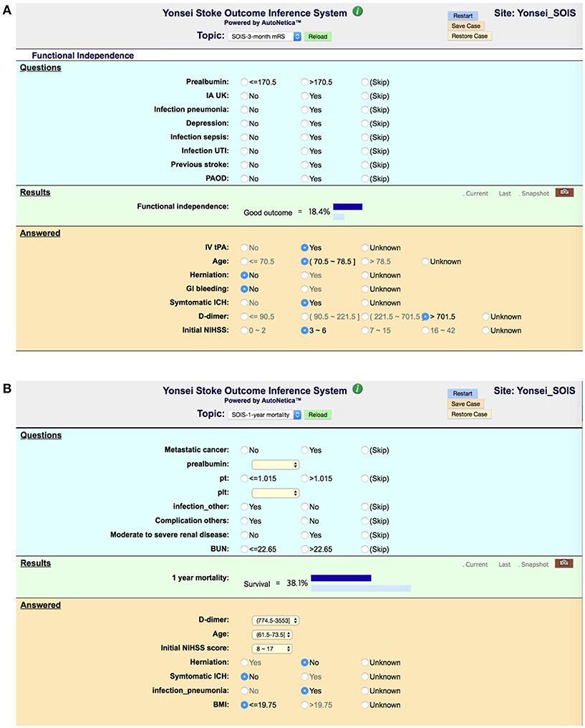This screenshot has width=585, height=728.
Task: Select Age > 78.5 in panel A
Action: tap(364, 262)
